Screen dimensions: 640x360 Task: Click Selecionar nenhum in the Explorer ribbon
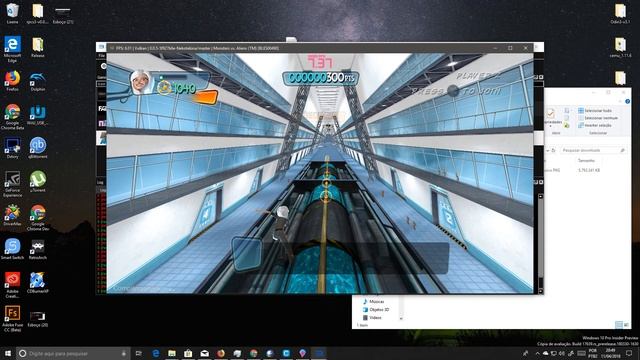598,118
